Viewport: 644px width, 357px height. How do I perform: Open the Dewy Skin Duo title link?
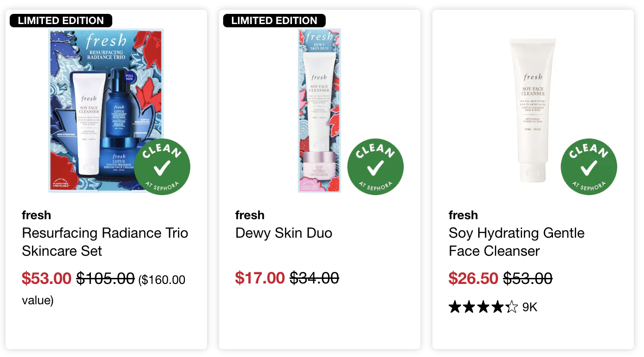pos(284,233)
